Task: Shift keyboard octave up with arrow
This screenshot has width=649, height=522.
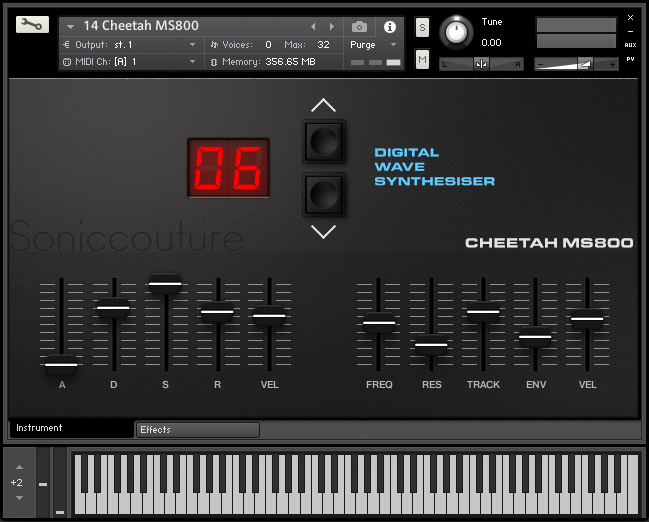Action: pos(19,467)
